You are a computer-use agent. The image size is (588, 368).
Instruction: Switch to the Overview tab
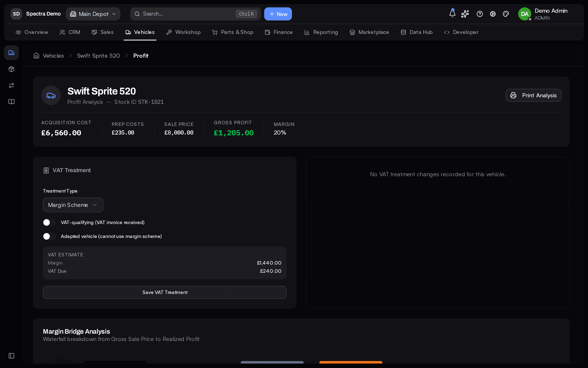[32, 32]
